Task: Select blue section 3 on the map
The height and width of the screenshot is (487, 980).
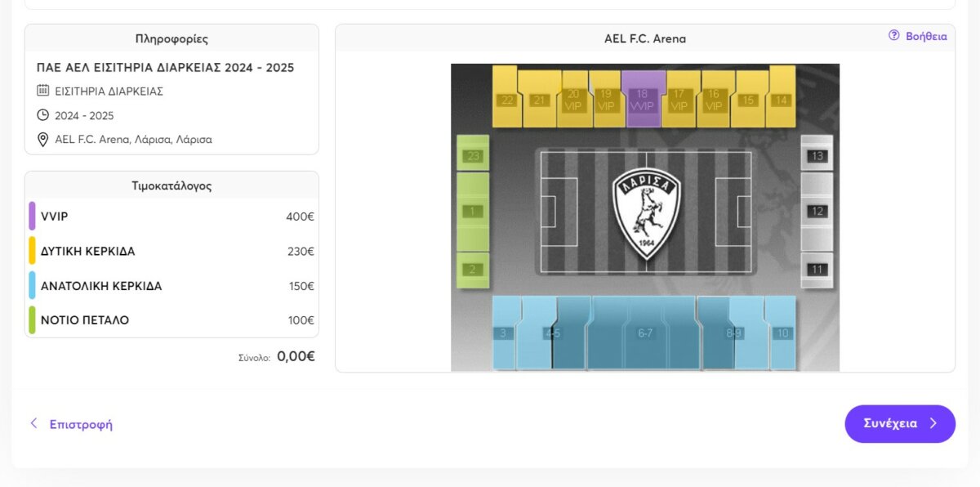Action: coord(503,333)
